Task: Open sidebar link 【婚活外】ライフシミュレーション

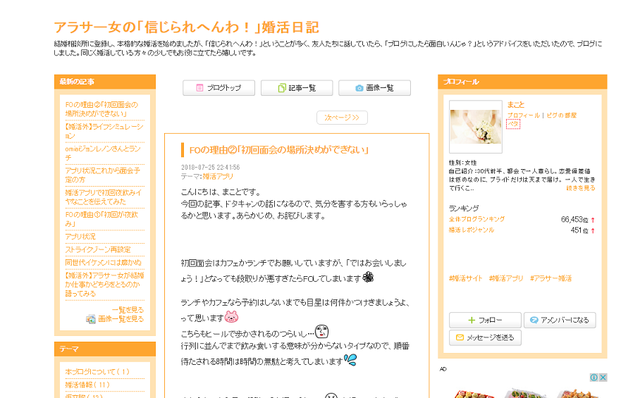Action: (x=104, y=131)
